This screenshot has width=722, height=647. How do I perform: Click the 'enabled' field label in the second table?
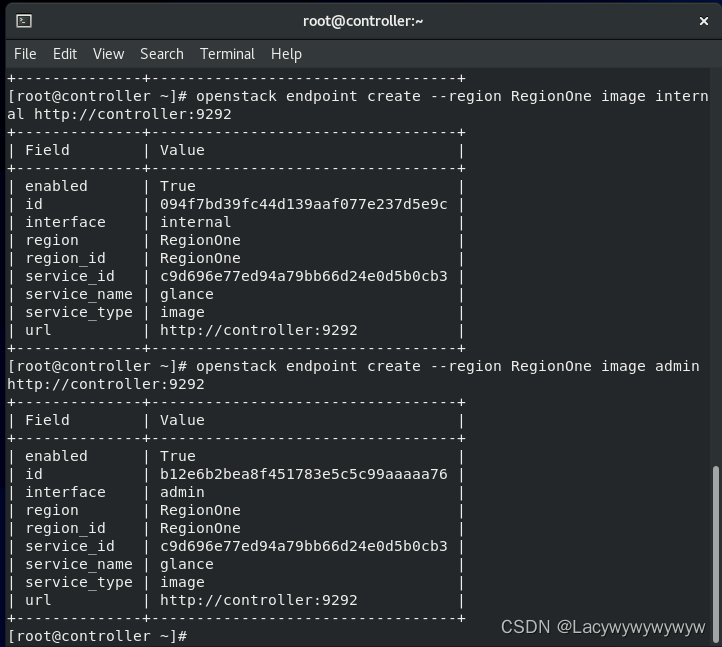click(56, 456)
